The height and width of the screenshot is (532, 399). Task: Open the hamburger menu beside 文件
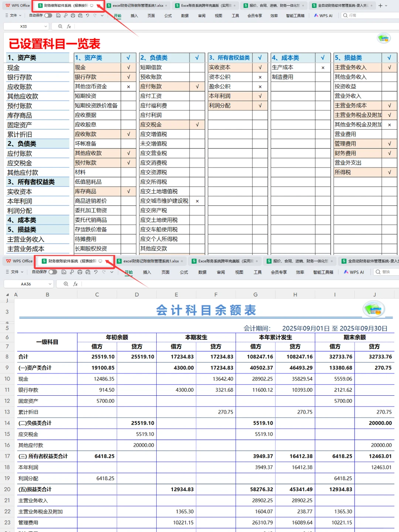click(x=7, y=16)
